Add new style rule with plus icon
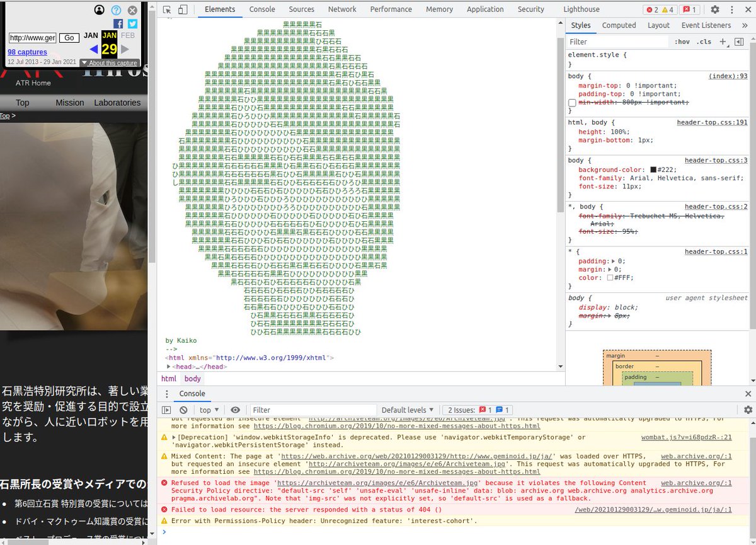The image size is (756, 545). (723, 42)
